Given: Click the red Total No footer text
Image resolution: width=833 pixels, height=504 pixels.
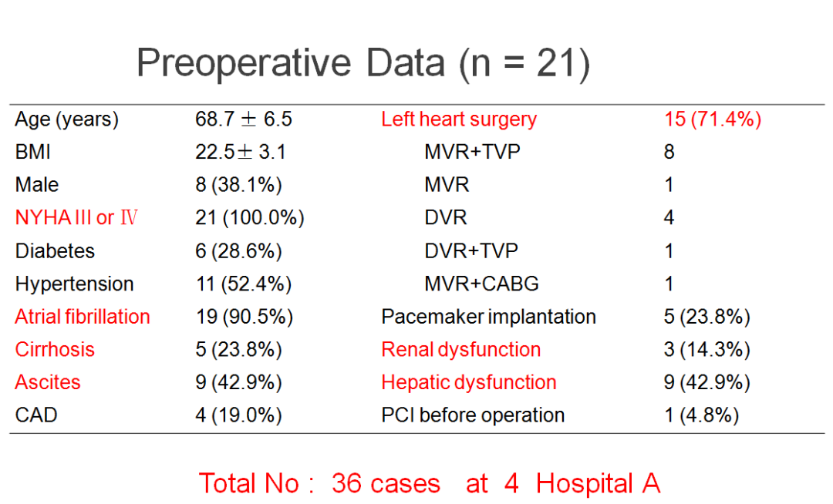Looking at the screenshot, I should pyautogui.click(x=430, y=484).
